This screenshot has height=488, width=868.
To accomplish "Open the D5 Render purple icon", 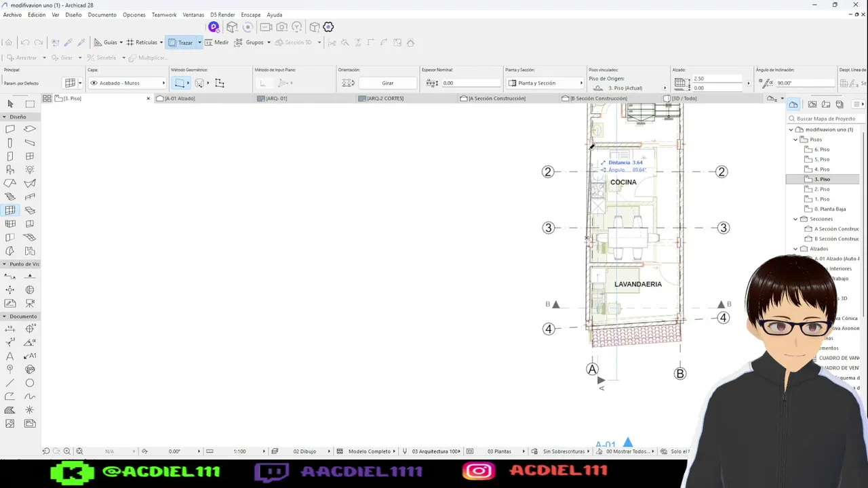I will pyautogui.click(x=214, y=27).
